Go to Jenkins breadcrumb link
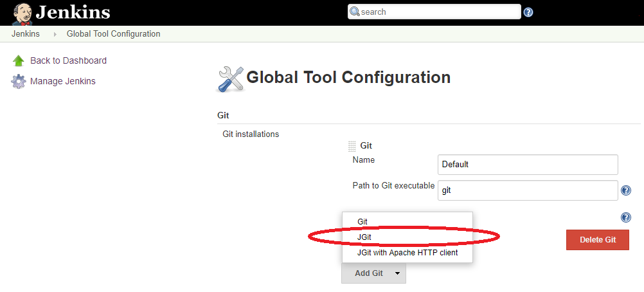 tap(26, 33)
